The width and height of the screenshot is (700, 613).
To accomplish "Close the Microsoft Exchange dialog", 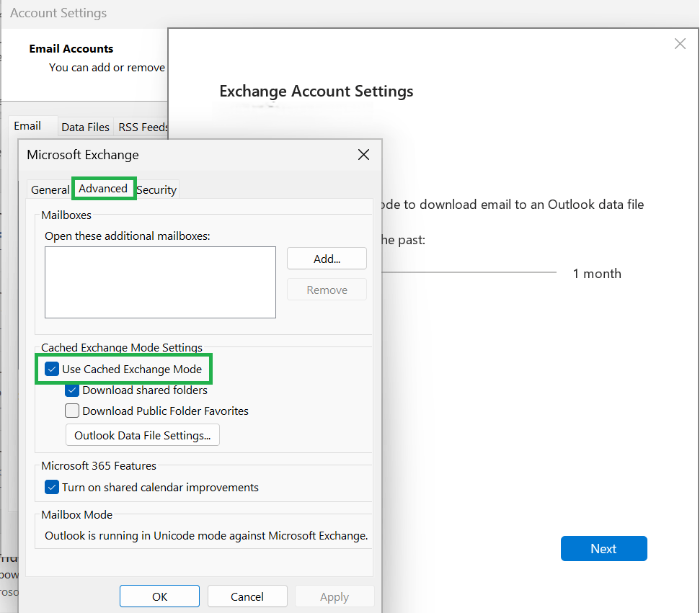I will click(363, 155).
